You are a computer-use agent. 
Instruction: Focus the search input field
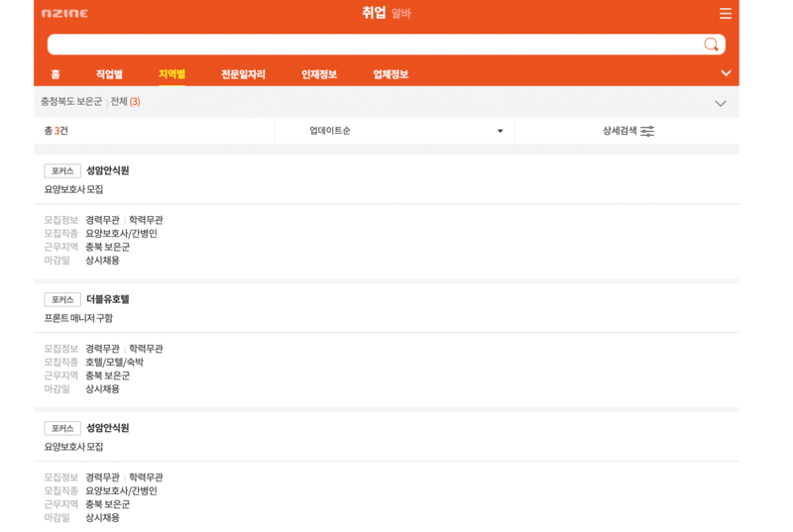click(387, 45)
